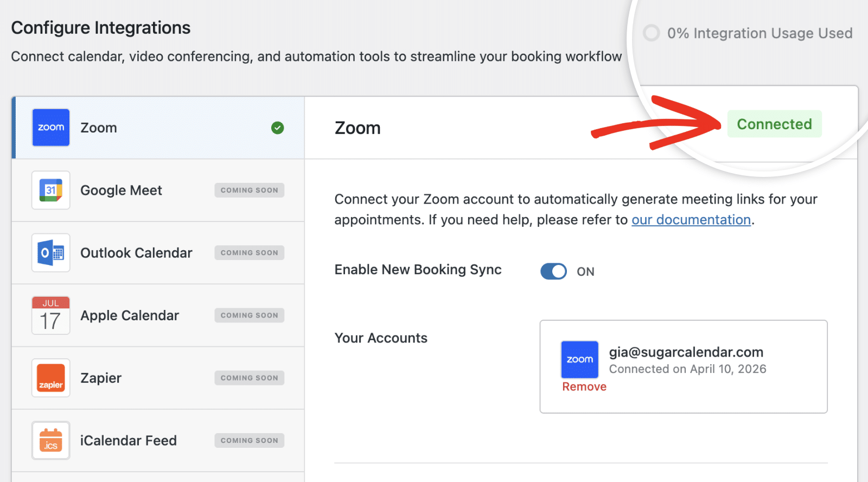Viewport: 868px width, 482px height.
Task: Click Coming Soon badge for Outlook Calendar
Action: (x=250, y=253)
